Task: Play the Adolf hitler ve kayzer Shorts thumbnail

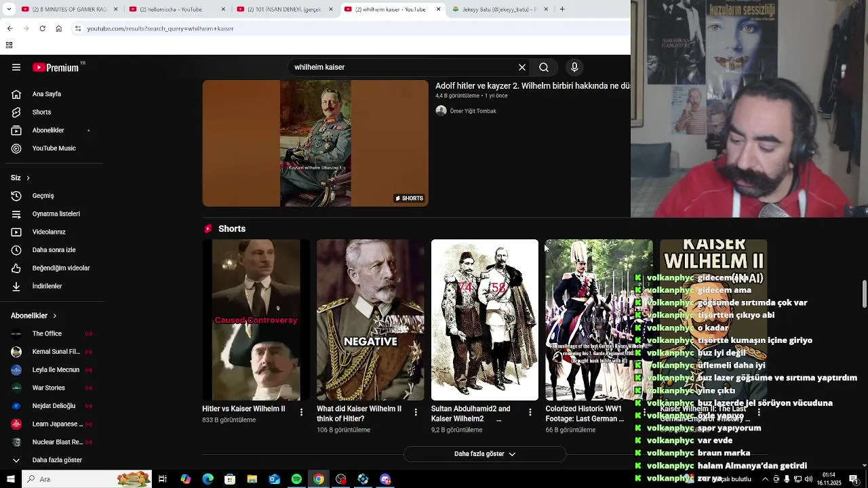Action: pyautogui.click(x=315, y=143)
